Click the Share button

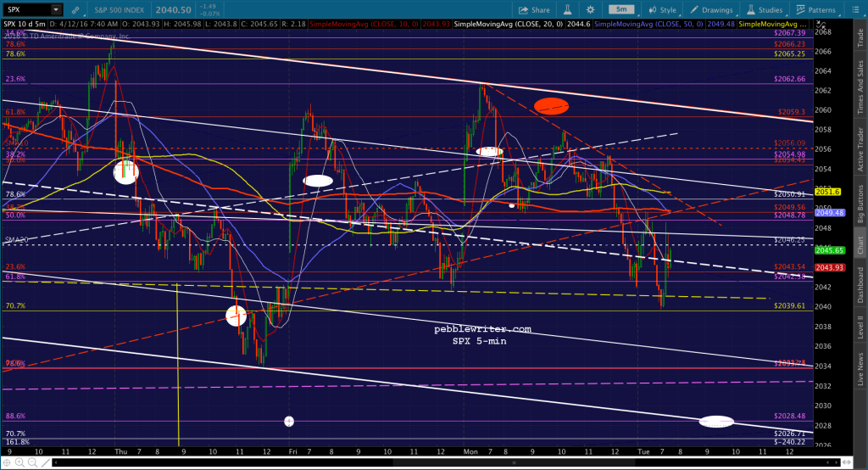[534, 10]
